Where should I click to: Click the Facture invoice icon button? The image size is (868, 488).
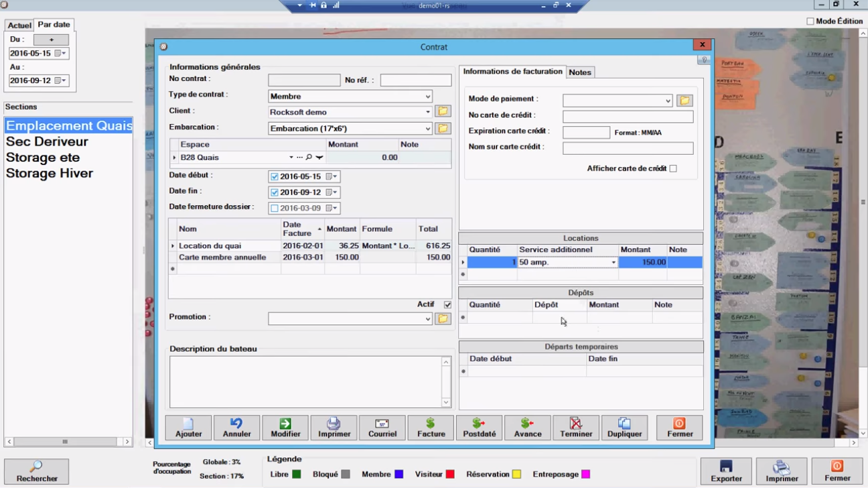click(431, 428)
